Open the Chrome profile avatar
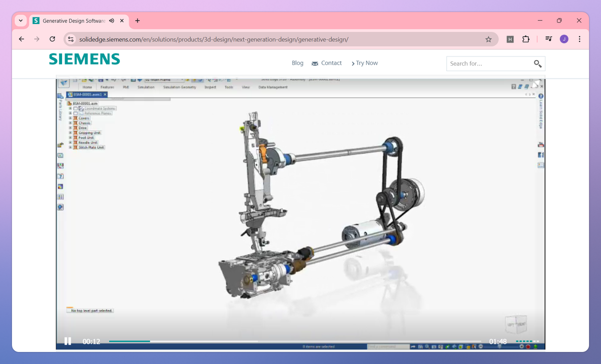601x364 pixels. 564,39
